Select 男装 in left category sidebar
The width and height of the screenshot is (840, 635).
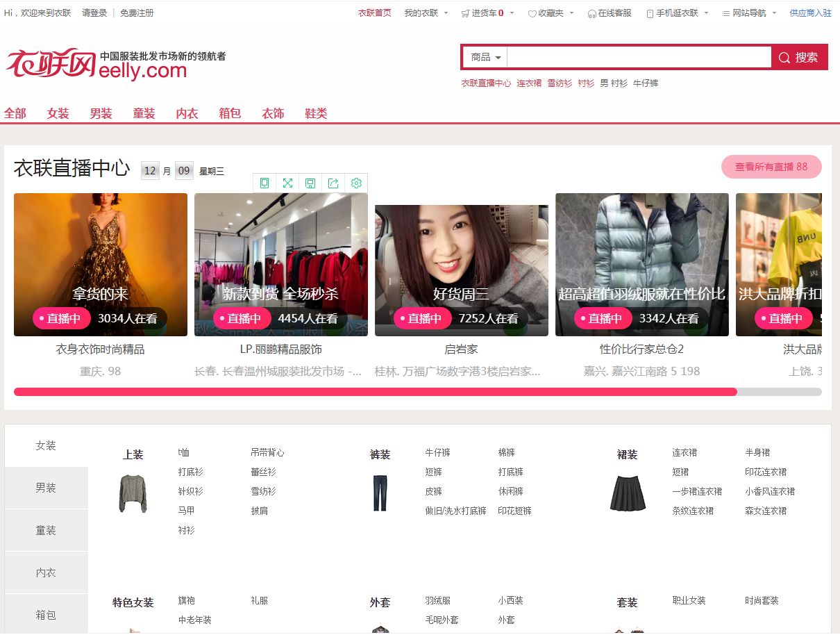pyautogui.click(x=47, y=488)
